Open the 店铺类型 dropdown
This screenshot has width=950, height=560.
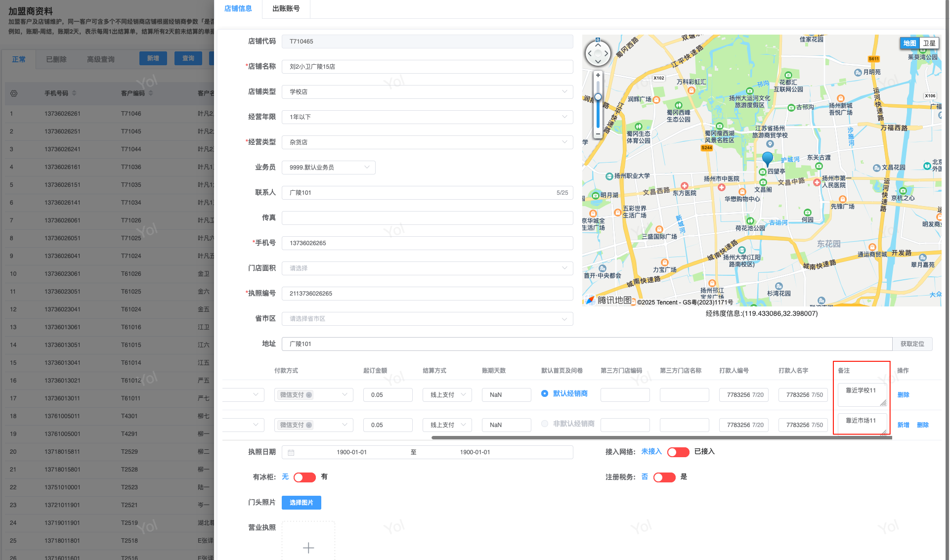(427, 92)
